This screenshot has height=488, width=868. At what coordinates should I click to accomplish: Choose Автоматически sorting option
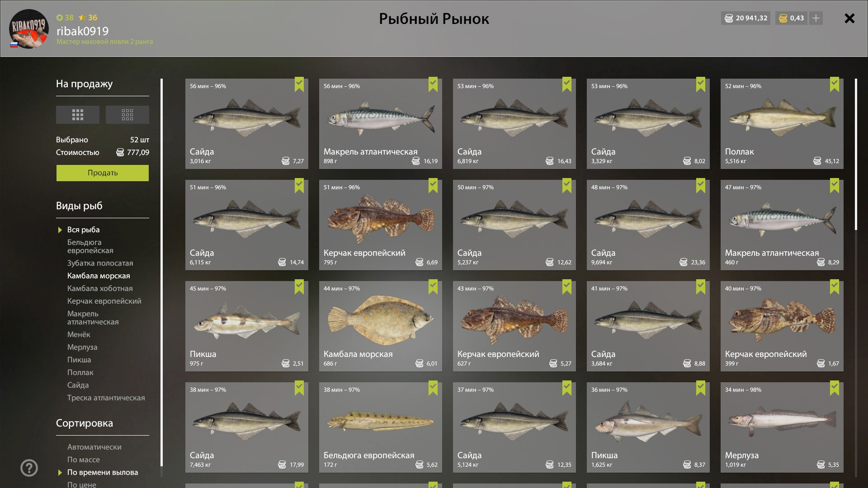pos(94,447)
